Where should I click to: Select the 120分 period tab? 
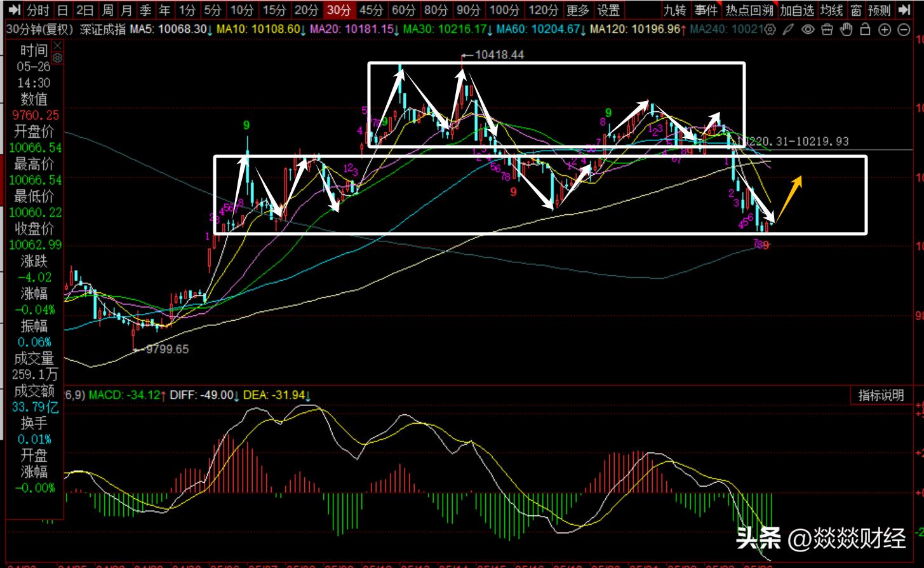tap(544, 10)
